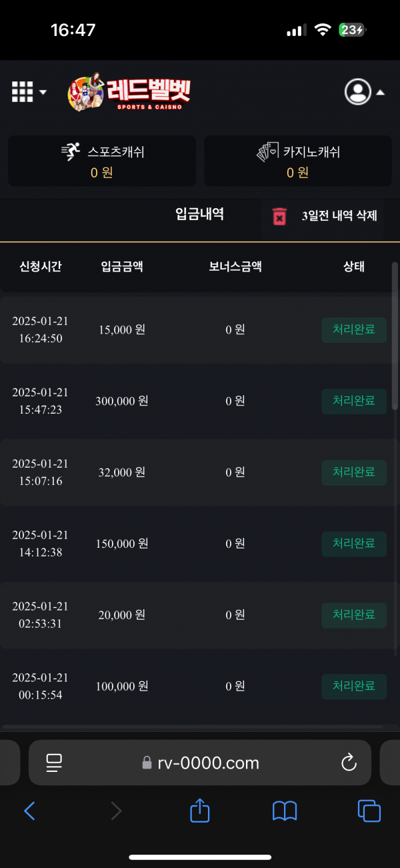
Task: Select the 스포츠캐쉬 balance panel
Action: (102, 161)
